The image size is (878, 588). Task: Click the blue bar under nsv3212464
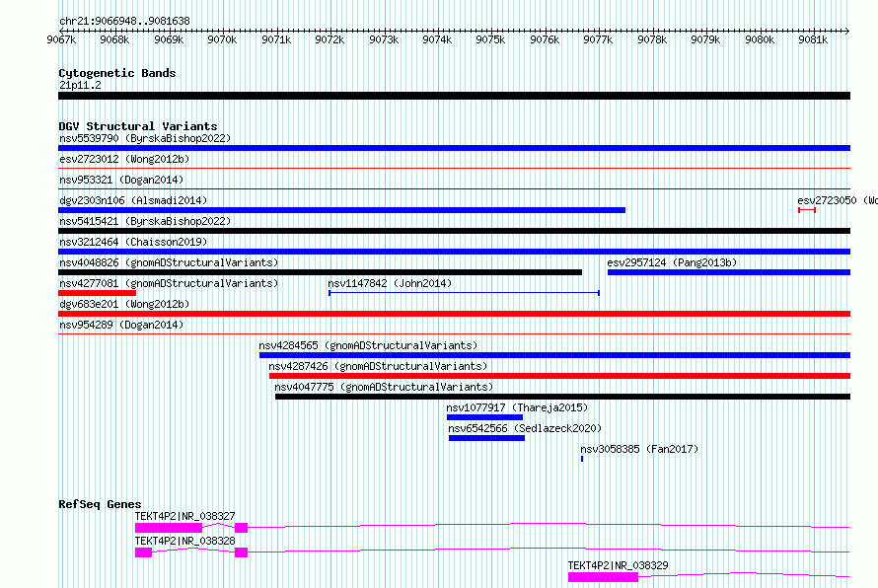click(454, 252)
